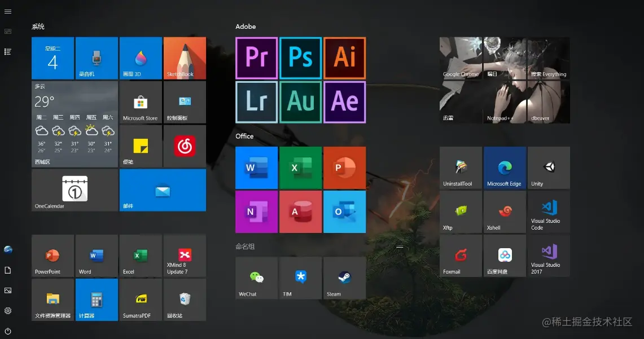Open the OneCalendar tile
The image size is (644, 339).
[75, 190]
